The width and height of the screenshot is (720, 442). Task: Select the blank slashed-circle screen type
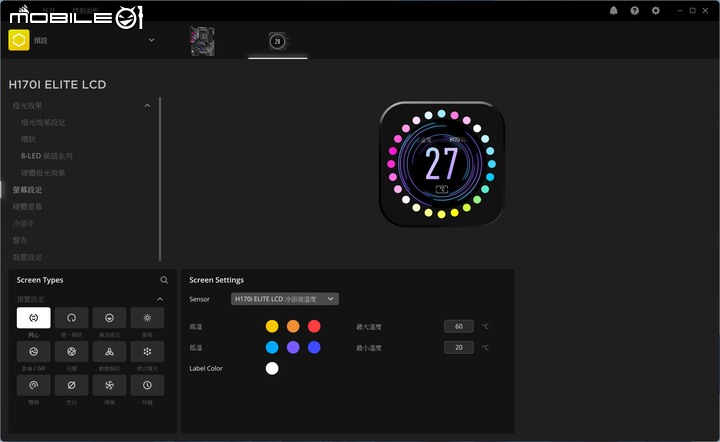(x=72, y=385)
